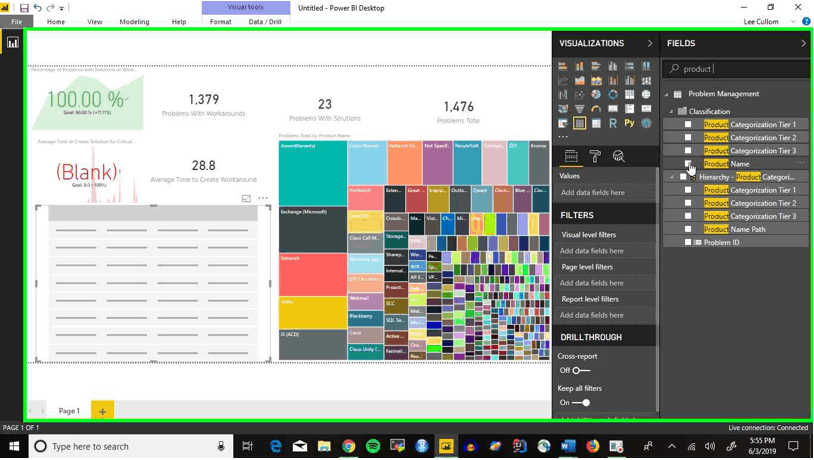Select the Waterfall chart visual
Viewport: 814px width, 460px height.
[563, 94]
